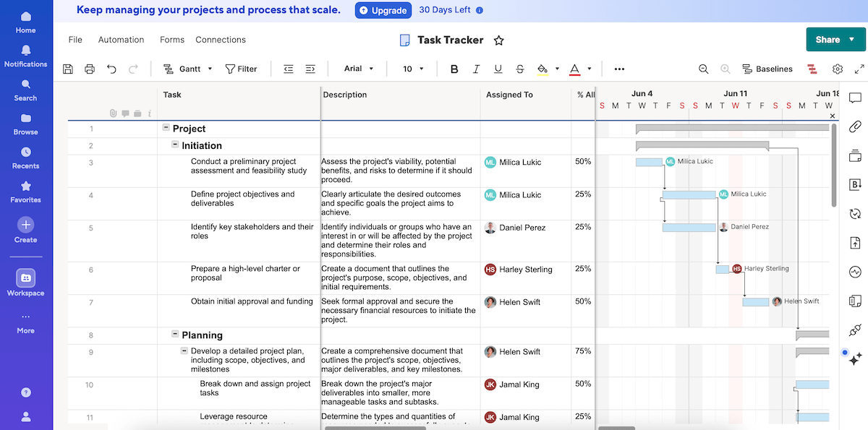Click the Upgrade button

point(383,10)
